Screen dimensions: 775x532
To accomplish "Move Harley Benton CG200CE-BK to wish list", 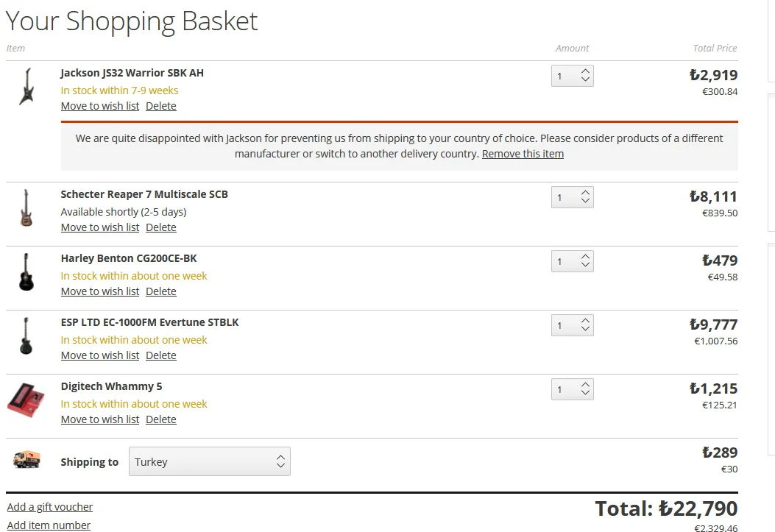I will click(x=100, y=291).
